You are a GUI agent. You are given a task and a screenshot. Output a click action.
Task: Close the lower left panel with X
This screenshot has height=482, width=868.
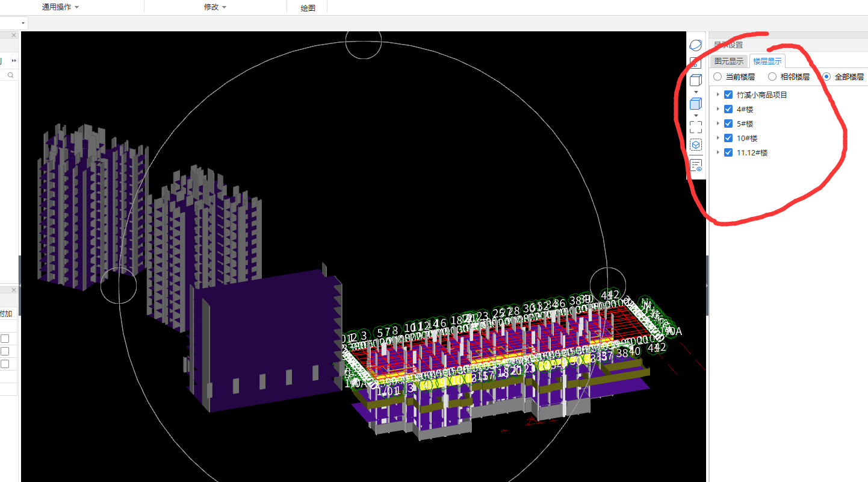(x=14, y=290)
